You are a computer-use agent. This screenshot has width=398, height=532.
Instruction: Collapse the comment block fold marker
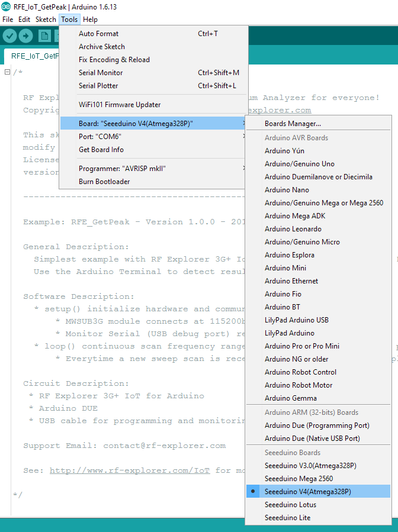[x=7, y=72]
